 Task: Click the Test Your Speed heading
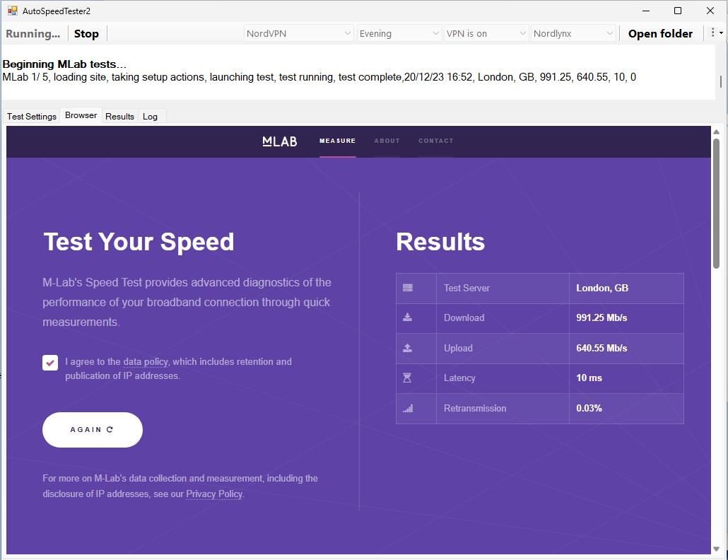tap(139, 242)
